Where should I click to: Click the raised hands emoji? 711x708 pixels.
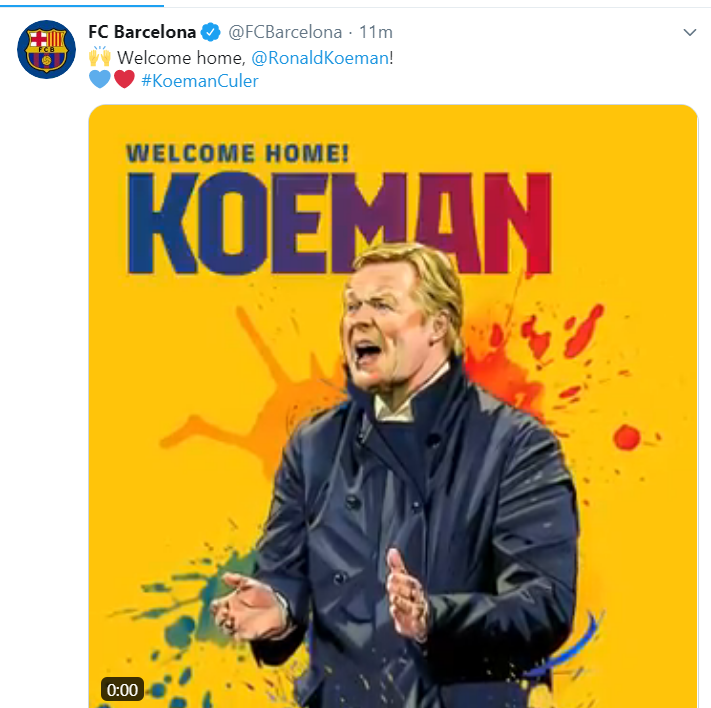99,57
